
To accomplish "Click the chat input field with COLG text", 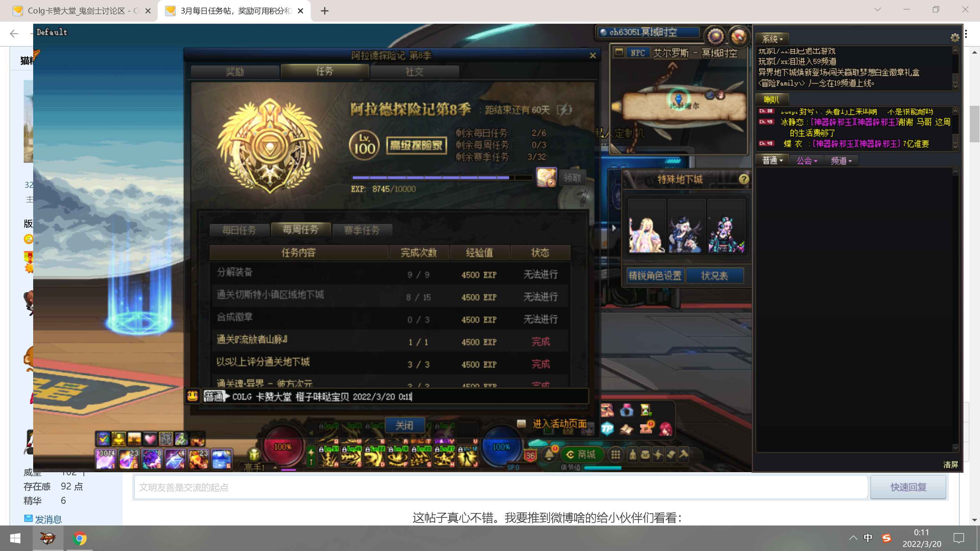I will 395,396.
